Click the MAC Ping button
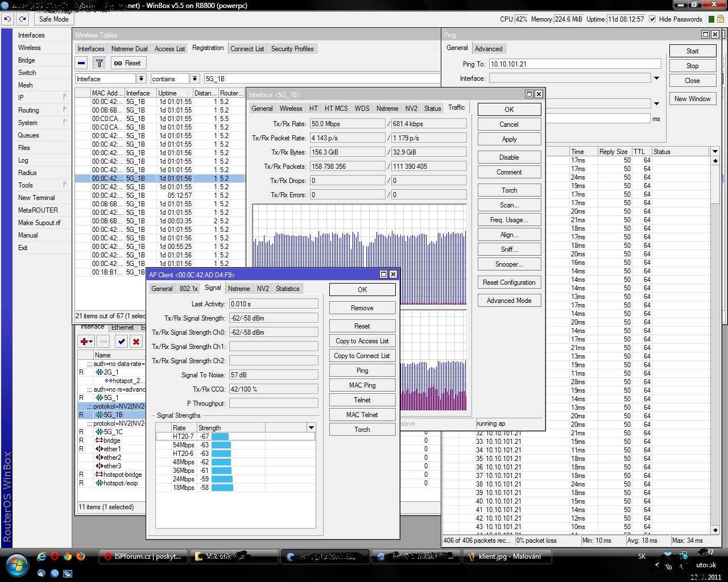The height and width of the screenshot is (582, 728). [362, 385]
